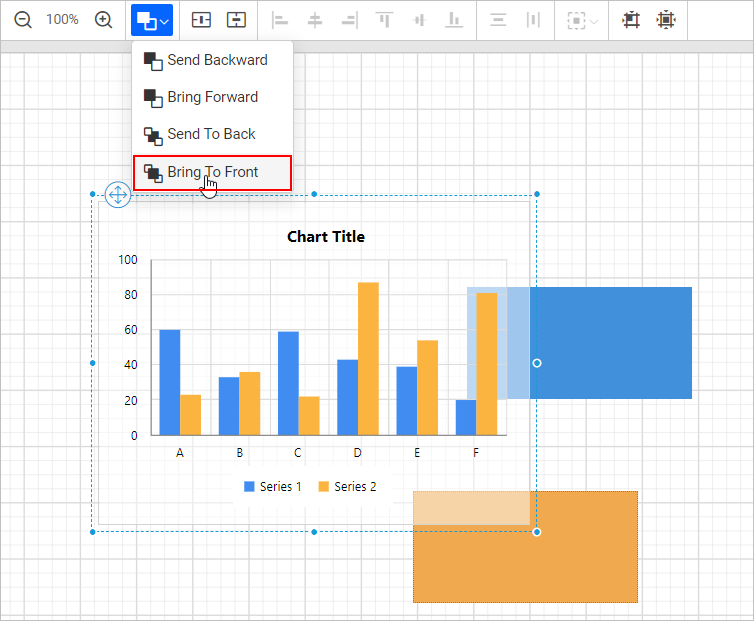754x621 pixels.
Task: Click the distribute vertically icon
Action: click(x=498, y=20)
